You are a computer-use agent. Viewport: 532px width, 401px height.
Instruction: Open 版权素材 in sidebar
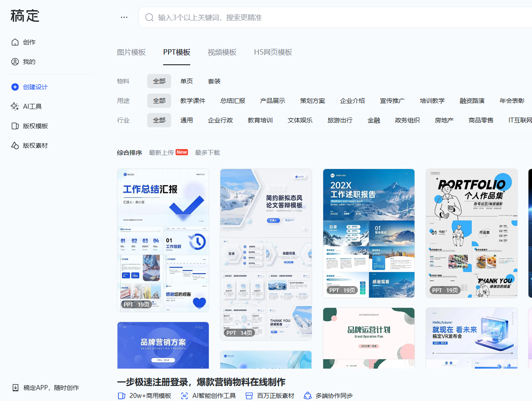[x=35, y=145]
